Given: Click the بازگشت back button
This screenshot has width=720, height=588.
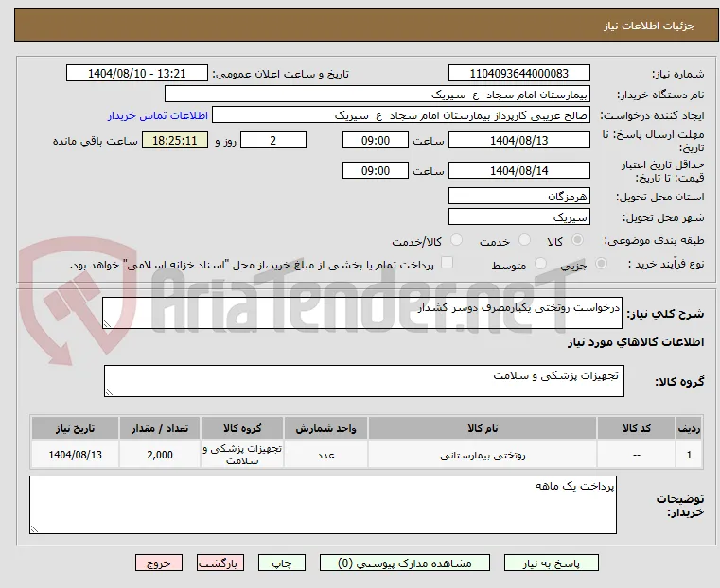Looking at the screenshot, I should click(220, 562).
